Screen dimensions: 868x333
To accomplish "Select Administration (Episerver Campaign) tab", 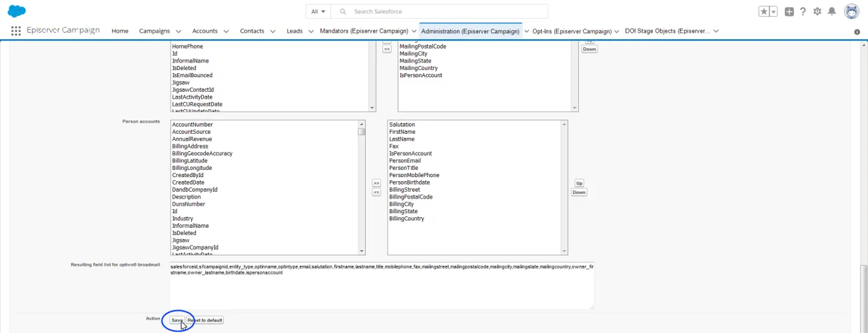I will [470, 31].
